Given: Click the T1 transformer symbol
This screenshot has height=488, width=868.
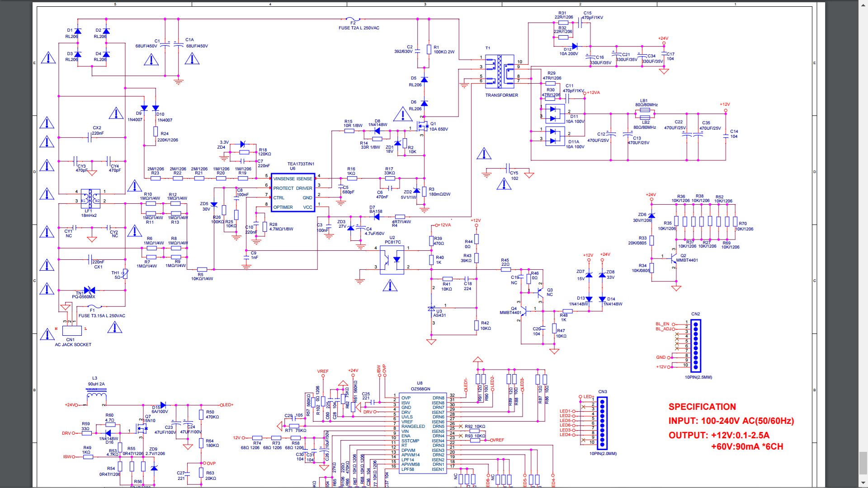Looking at the screenshot, I should click(500, 71).
